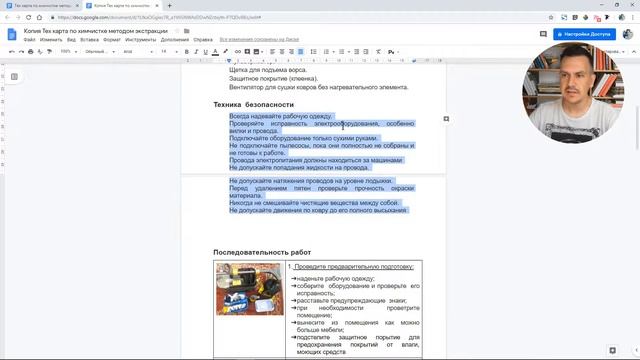Click the 'changes saved in Drive' link
Image resolution: width=640 pixels, height=360 pixels.
pyautogui.click(x=259, y=40)
